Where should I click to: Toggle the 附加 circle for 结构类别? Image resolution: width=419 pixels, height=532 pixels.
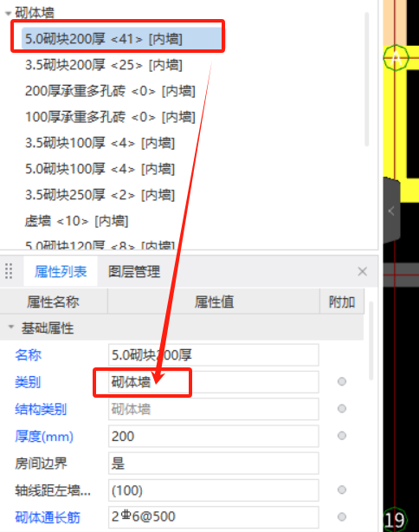(x=342, y=408)
